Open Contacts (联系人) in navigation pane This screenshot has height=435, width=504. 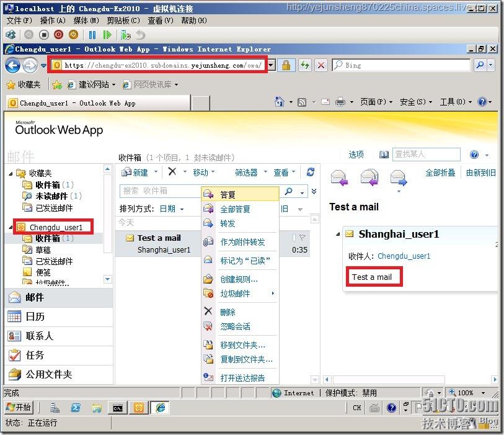[59, 336]
